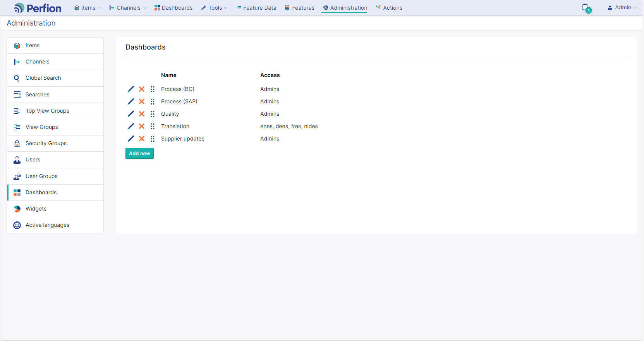644x341 pixels.
Task: Click the Process (BC) dashboard name
Action: (x=178, y=89)
